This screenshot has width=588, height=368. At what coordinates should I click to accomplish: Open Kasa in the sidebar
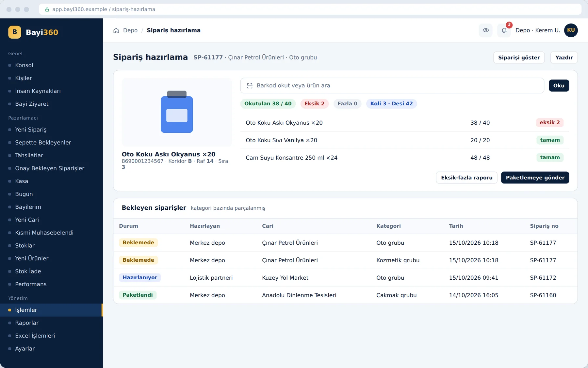coord(51,181)
